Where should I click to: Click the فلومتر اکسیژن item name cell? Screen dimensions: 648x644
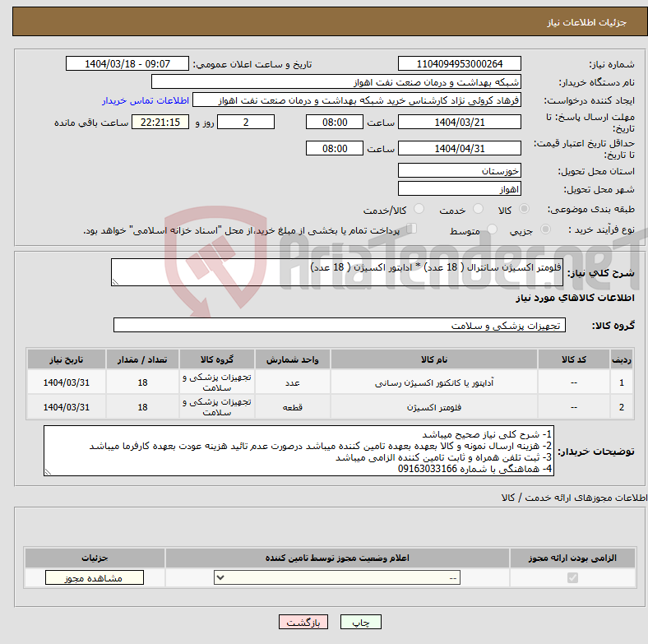434,407
